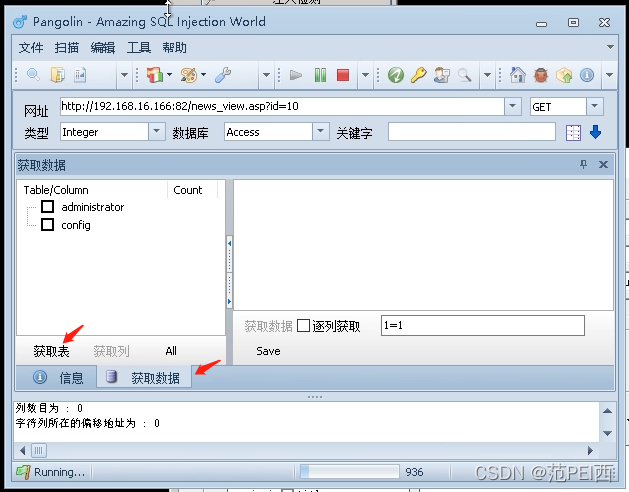
Task: Open the blue info about icon
Action: pos(586,75)
